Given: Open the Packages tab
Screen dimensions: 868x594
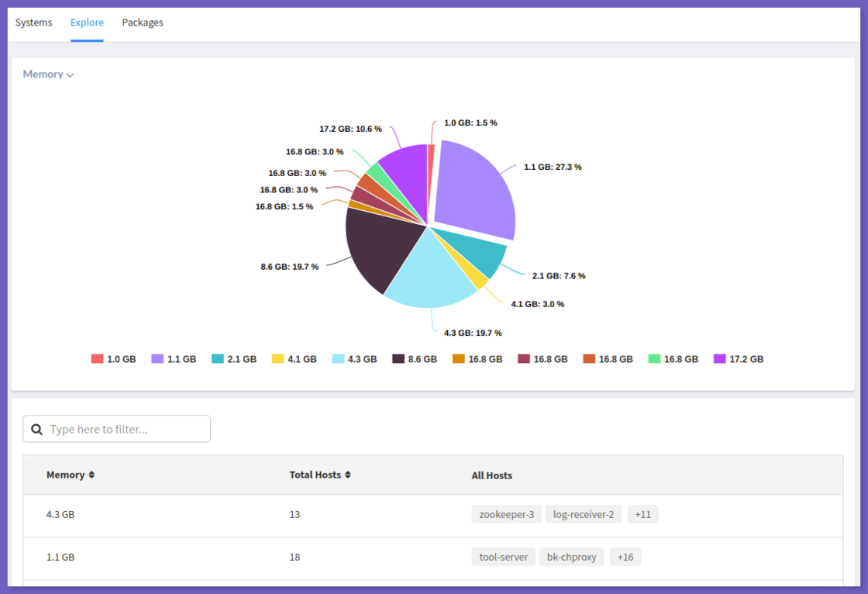Looking at the screenshot, I should pyautogui.click(x=142, y=22).
